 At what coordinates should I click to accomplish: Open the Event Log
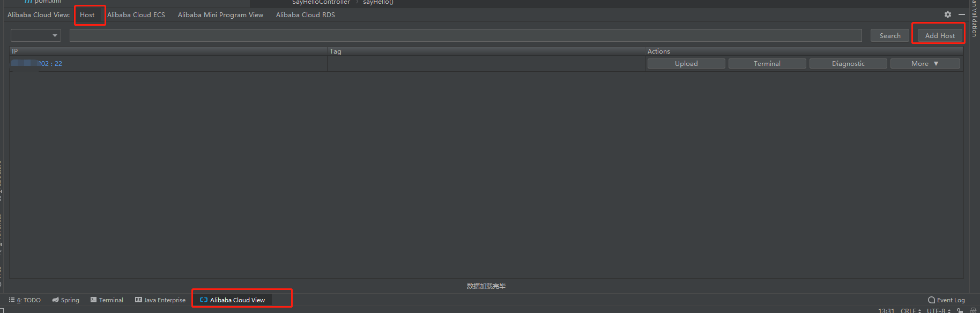[946, 300]
